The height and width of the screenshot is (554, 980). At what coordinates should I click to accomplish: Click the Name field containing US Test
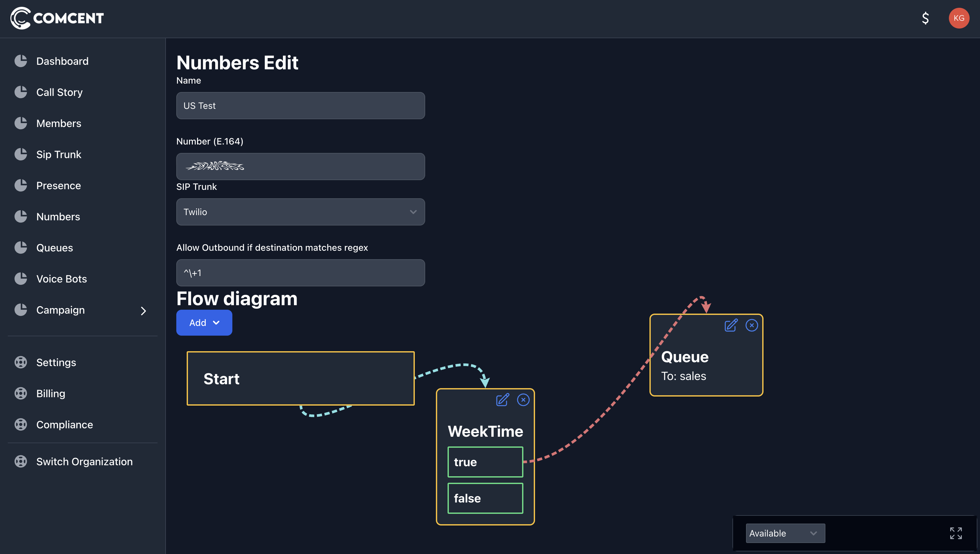(x=300, y=105)
